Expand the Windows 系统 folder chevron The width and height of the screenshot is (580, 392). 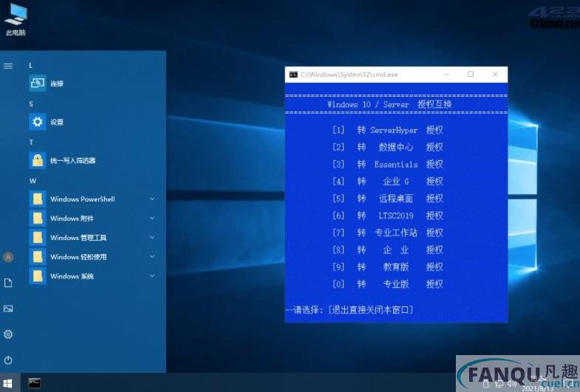point(152,275)
